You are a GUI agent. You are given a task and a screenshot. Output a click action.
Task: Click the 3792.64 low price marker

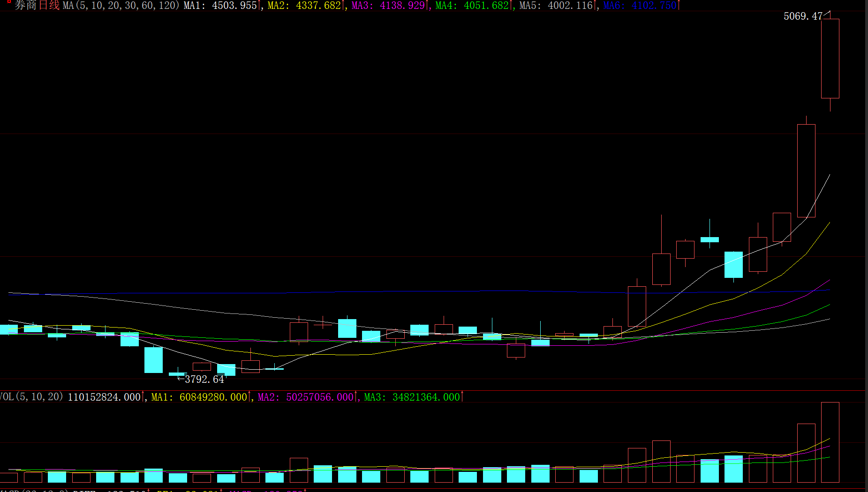tap(204, 379)
